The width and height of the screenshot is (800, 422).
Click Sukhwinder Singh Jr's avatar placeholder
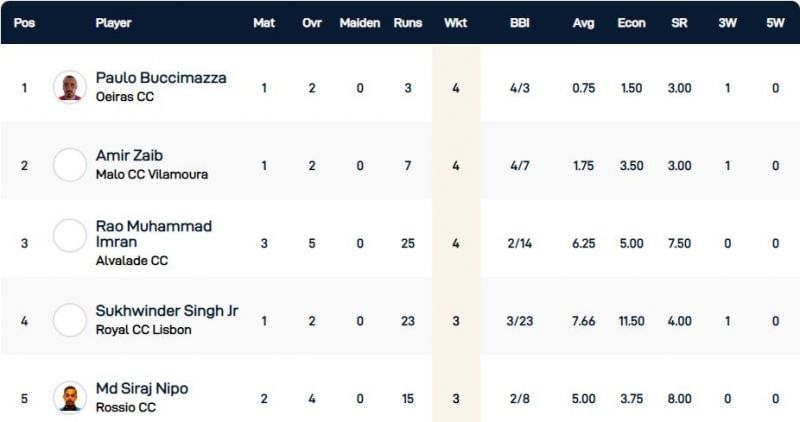(x=70, y=320)
